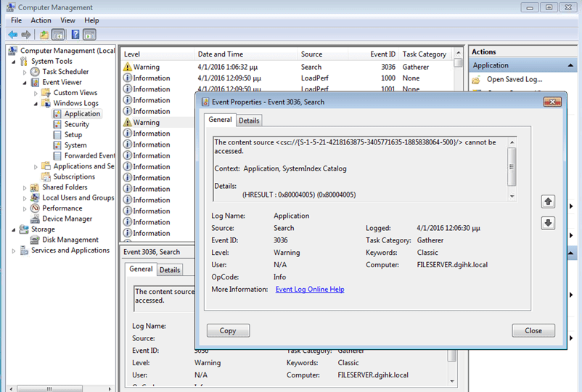Open the Setup log
582x392 pixels.
pos(73,134)
